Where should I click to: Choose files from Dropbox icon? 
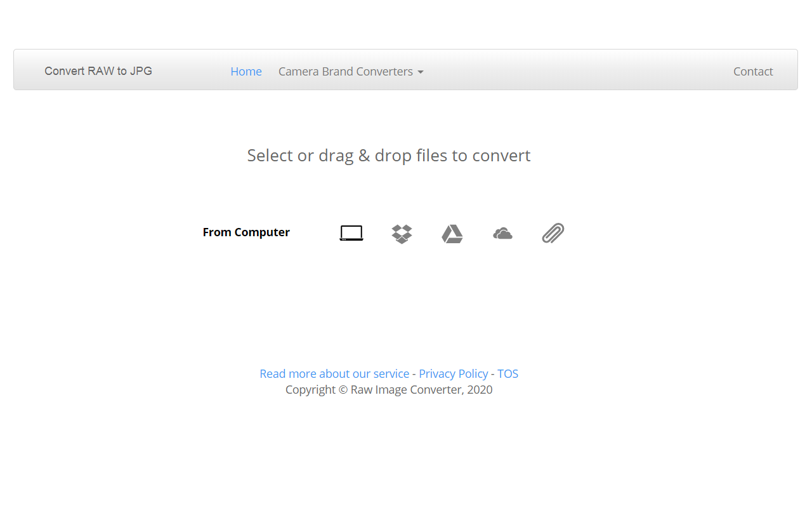click(402, 234)
